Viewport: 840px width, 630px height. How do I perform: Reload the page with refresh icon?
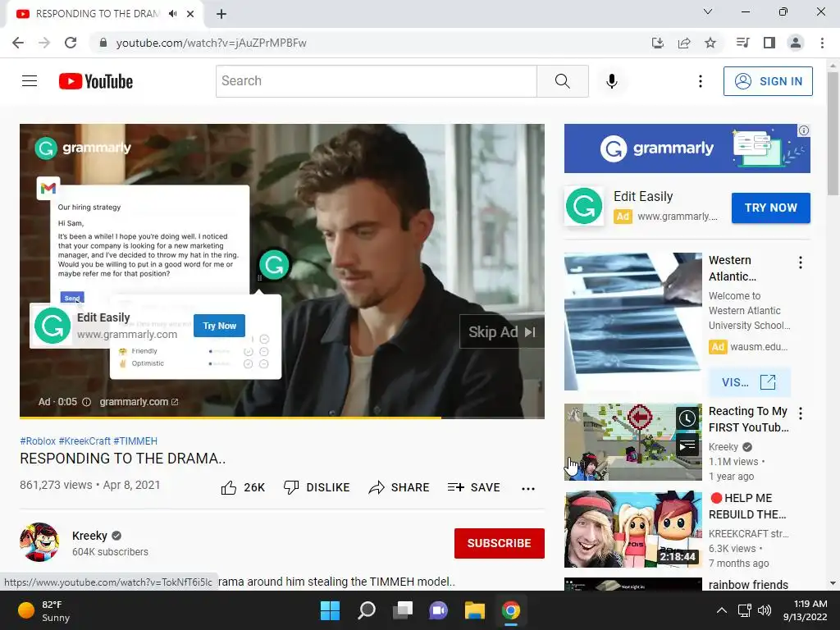71,43
